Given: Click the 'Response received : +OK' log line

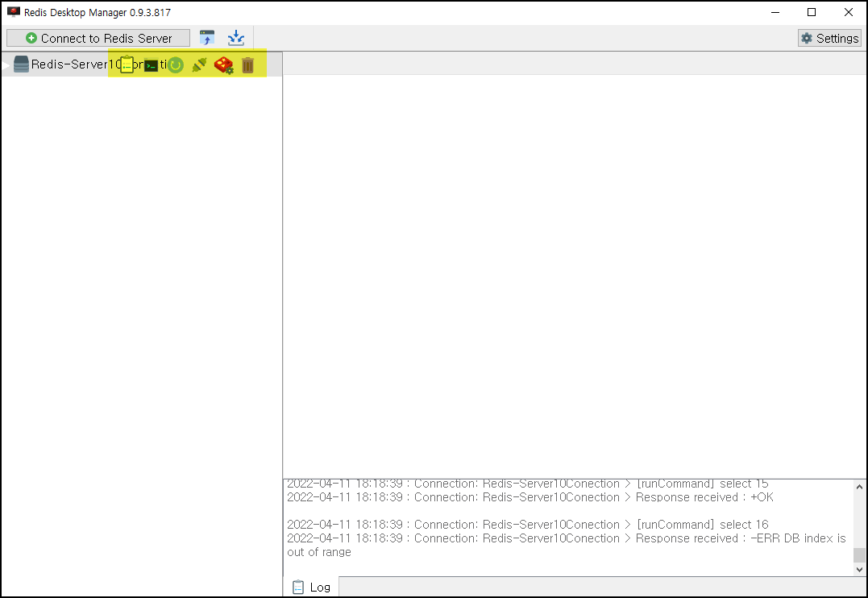Looking at the screenshot, I should coord(530,497).
